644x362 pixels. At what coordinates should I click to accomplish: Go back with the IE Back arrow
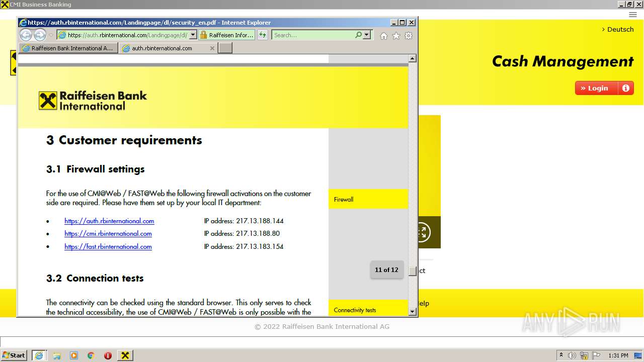(26, 35)
